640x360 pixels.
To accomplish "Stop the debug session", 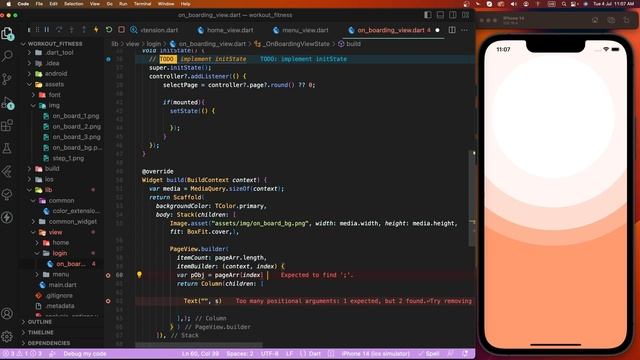I will [121, 30].
